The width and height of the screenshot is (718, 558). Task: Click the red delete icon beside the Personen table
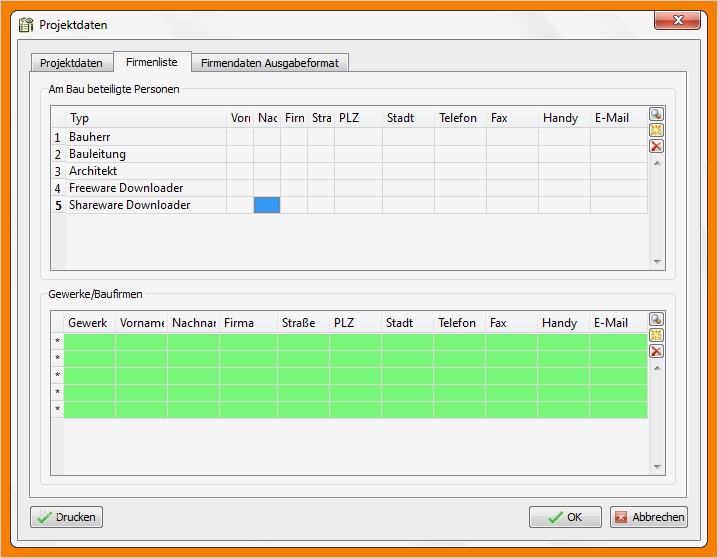point(656,146)
